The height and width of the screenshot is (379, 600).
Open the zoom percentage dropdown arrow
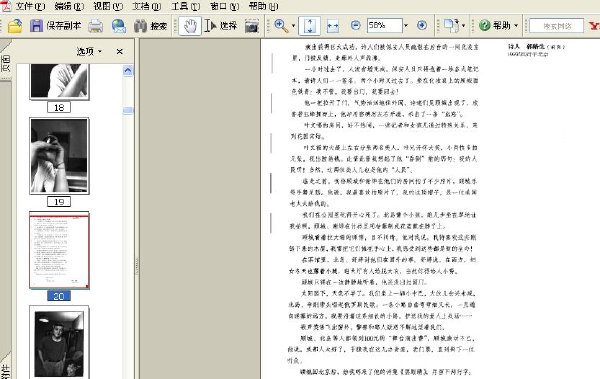pos(406,26)
